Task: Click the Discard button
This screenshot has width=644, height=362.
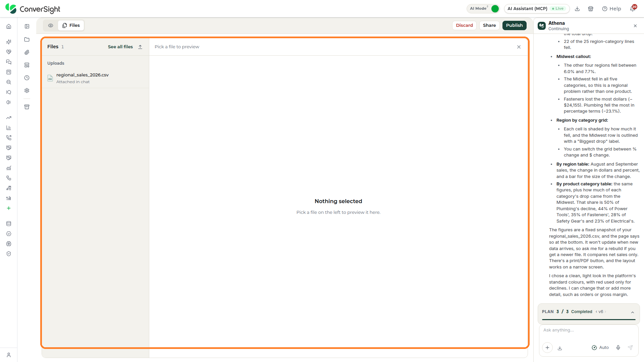Action: (464, 25)
